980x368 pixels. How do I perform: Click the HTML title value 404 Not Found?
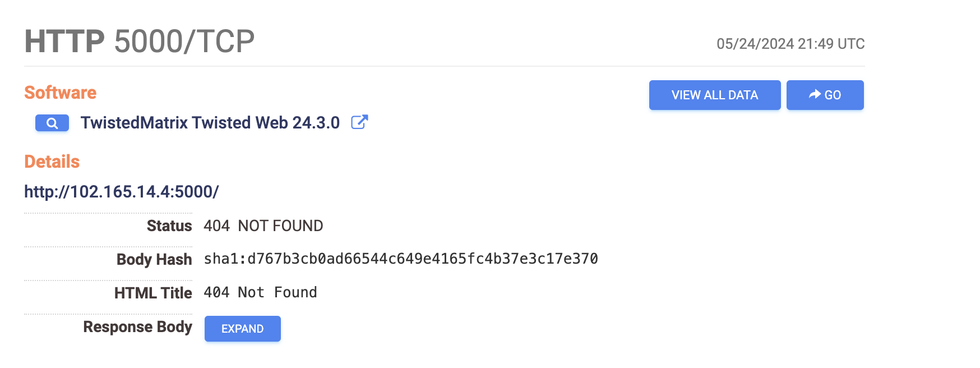[x=260, y=292]
